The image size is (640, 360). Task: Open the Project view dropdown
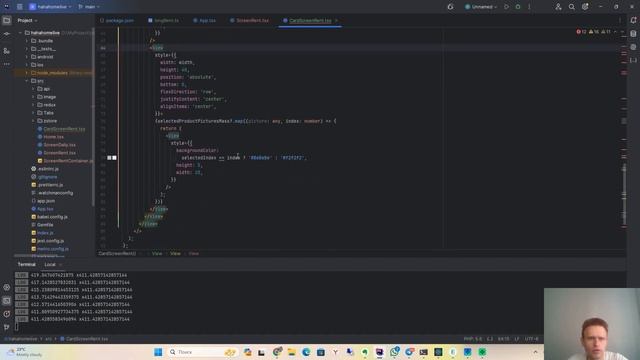(27, 20)
